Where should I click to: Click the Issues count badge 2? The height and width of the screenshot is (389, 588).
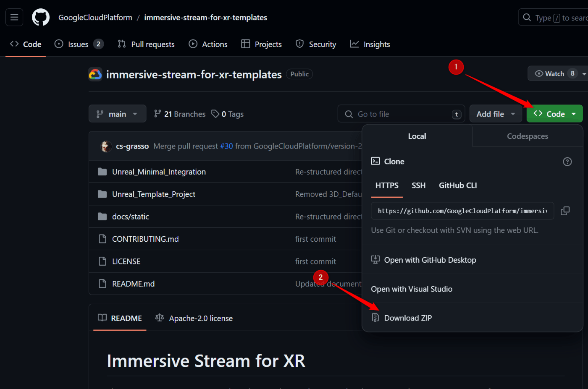point(98,44)
